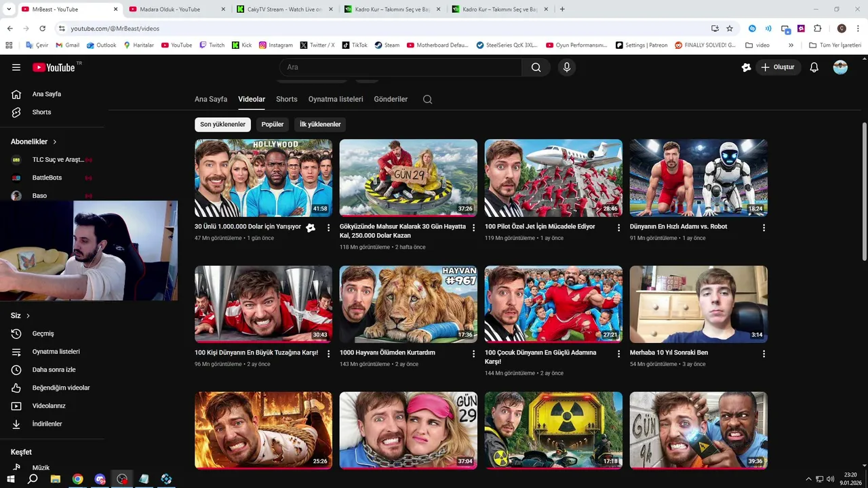Open the 1000 Hayvanı lion thumbnail
The height and width of the screenshot is (488, 868).
click(408, 304)
